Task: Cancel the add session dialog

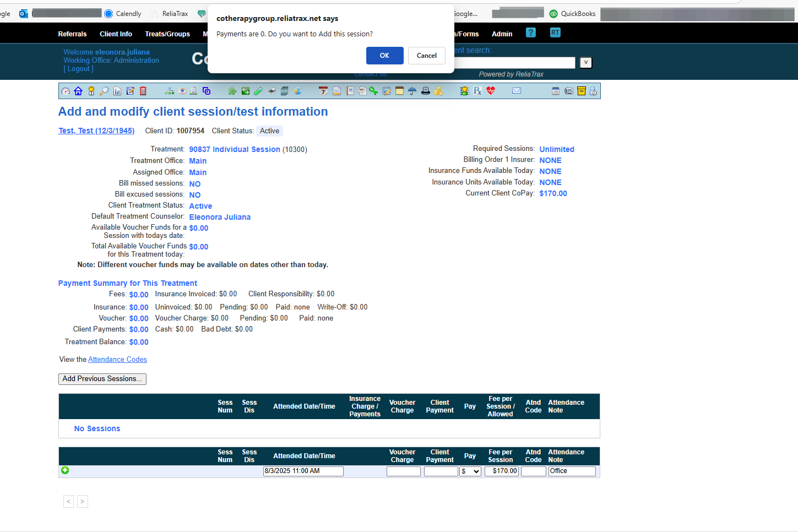Action: pos(426,56)
